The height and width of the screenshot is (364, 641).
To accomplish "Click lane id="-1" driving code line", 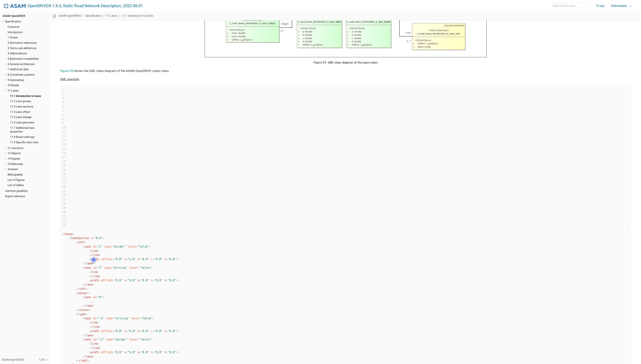I will click(x=118, y=318).
